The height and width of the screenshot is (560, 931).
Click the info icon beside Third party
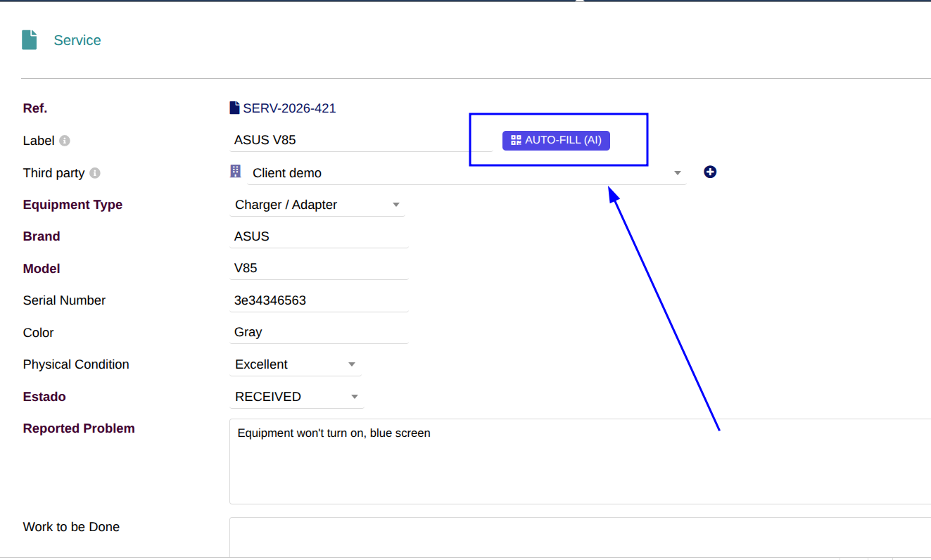point(95,173)
